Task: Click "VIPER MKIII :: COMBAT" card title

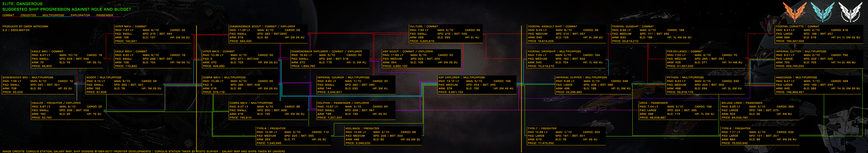Action: point(131,26)
